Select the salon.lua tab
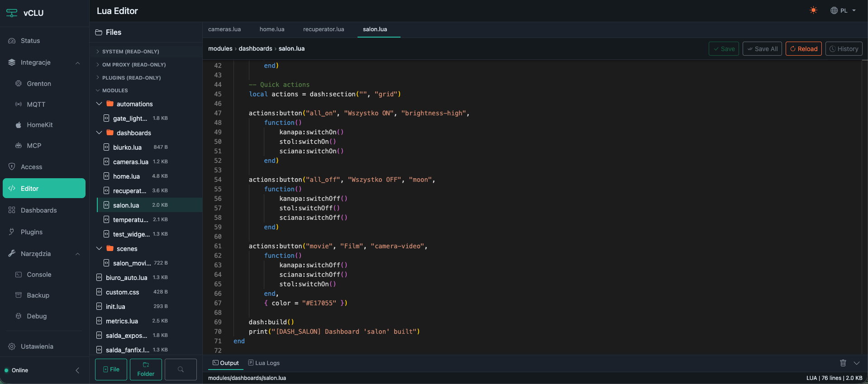The width and height of the screenshot is (868, 384). (x=375, y=29)
